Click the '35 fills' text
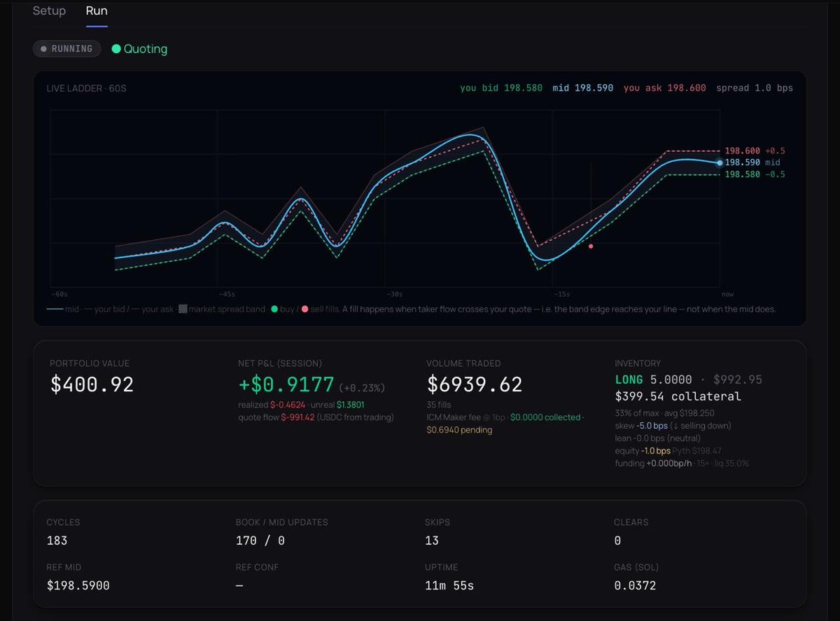Viewport: 840px width, 621px height. [x=438, y=405]
